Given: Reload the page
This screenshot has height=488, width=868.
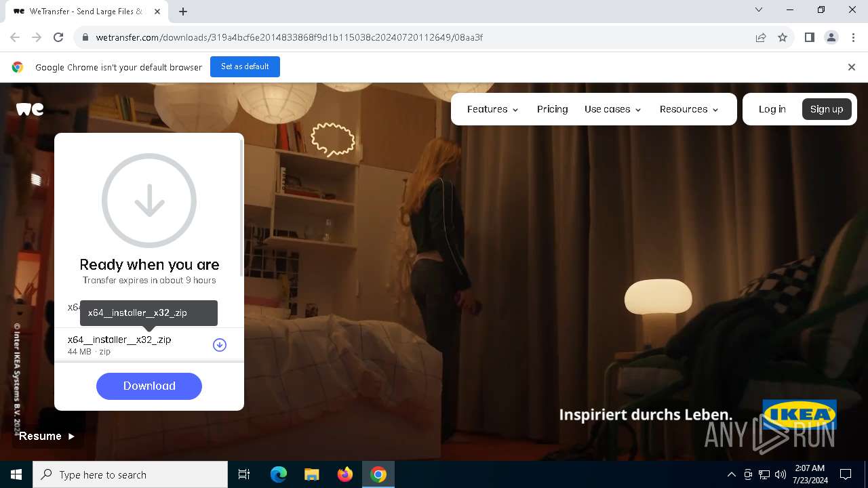Looking at the screenshot, I should [x=58, y=37].
